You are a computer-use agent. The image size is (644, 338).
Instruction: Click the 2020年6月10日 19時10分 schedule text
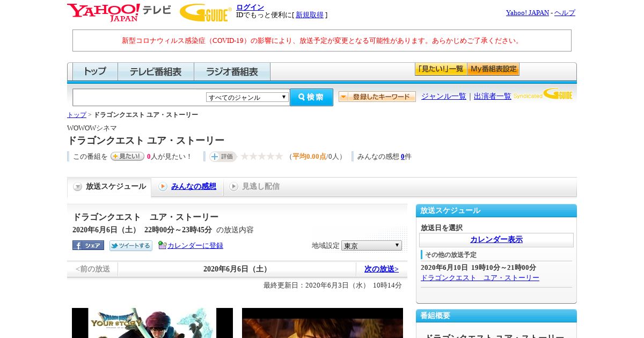[x=478, y=268]
